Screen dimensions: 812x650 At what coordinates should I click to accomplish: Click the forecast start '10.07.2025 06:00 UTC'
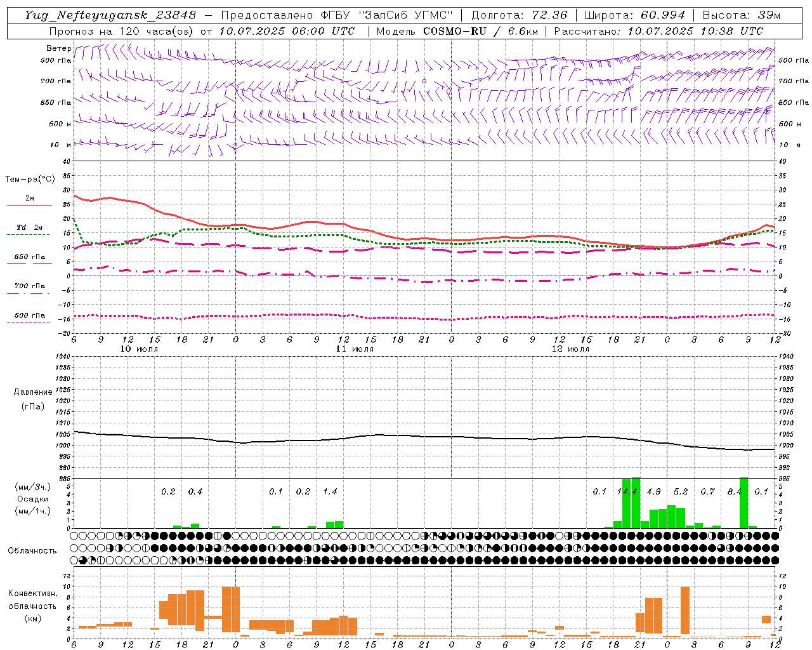click(x=287, y=31)
